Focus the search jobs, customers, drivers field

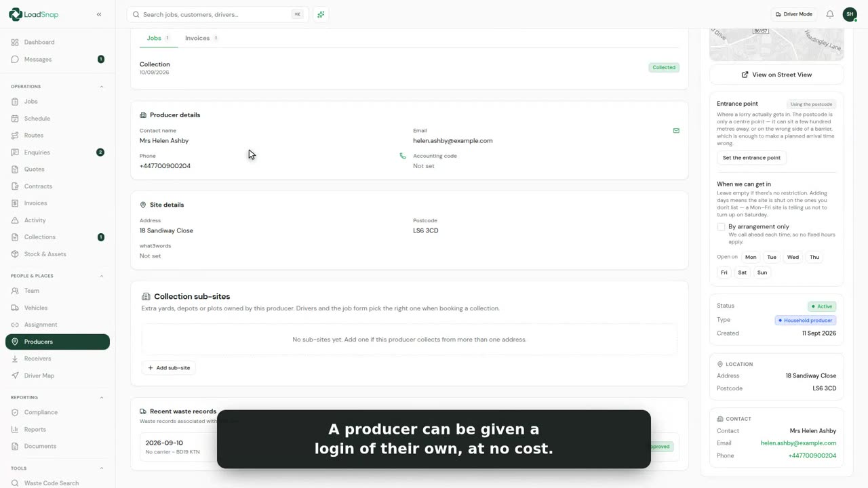(x=217, y=14)
